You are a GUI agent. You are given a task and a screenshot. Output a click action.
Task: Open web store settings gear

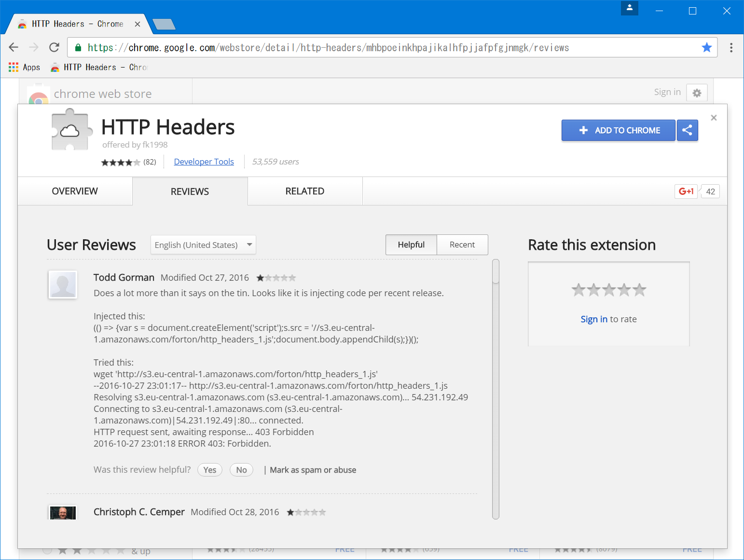pyautogui.click(x=697, y=93)
